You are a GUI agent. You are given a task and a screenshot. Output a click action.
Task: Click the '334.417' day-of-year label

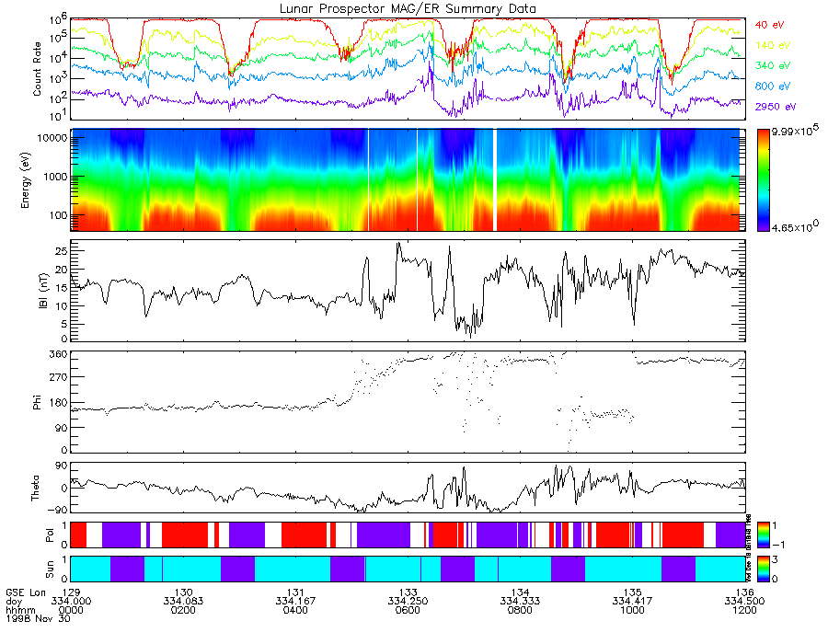point(632,602)
